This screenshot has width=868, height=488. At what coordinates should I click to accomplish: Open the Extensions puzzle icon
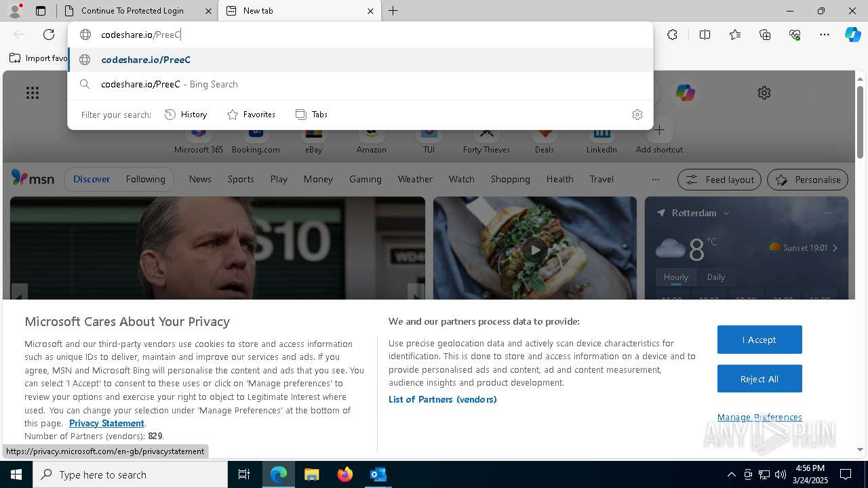point(672,35)
